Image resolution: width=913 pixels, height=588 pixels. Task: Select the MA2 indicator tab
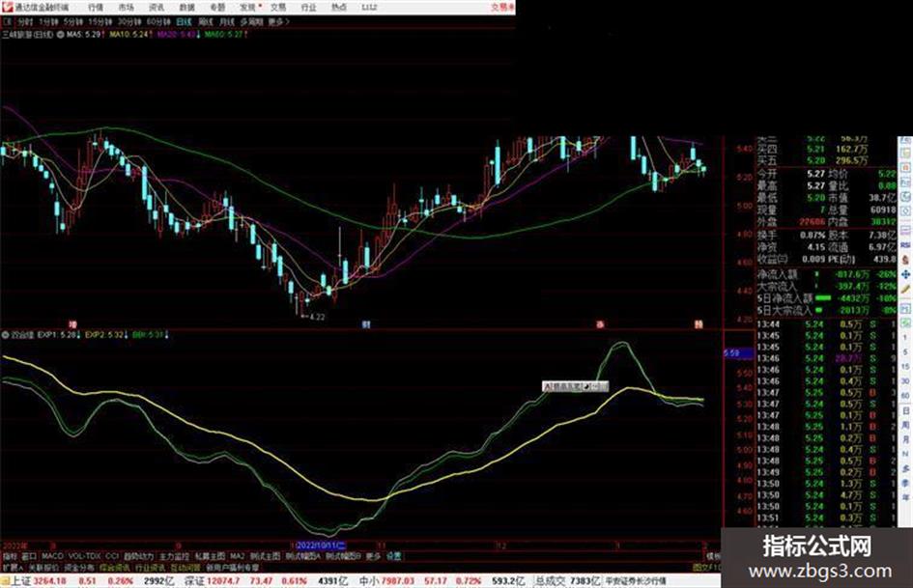[237, 556]
